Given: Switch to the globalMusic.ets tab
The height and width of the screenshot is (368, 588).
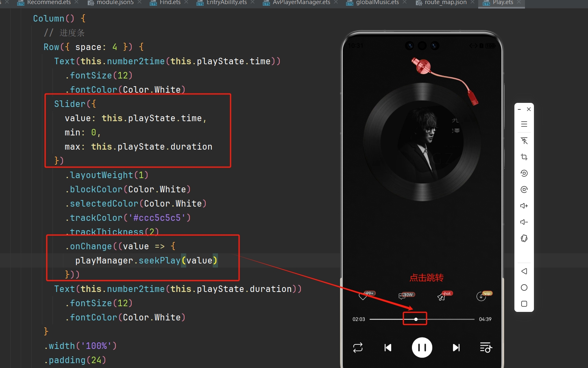Looking at the screenshot, I should [x=377, y=2].
